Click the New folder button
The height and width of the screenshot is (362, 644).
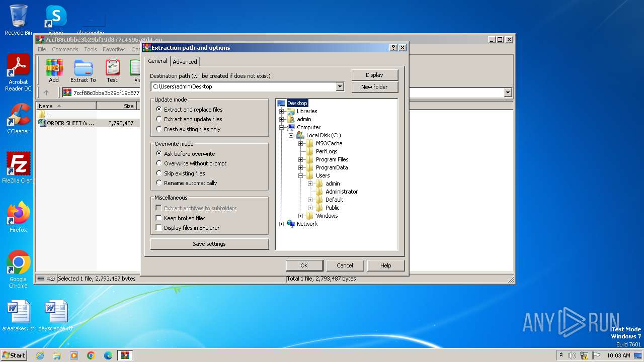[374, 87]
